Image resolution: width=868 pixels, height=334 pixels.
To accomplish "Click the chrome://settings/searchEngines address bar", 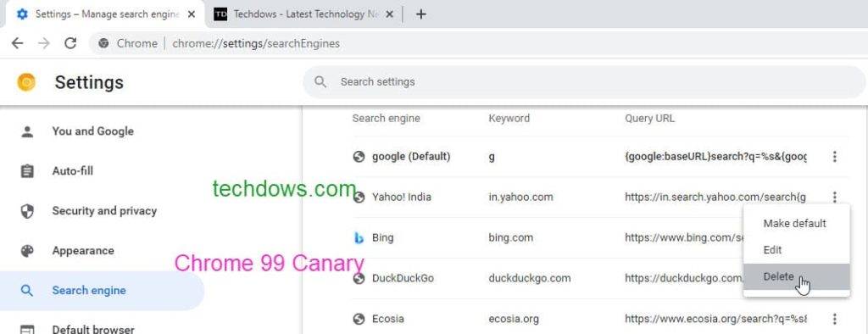I will click(x=256, y=43).
